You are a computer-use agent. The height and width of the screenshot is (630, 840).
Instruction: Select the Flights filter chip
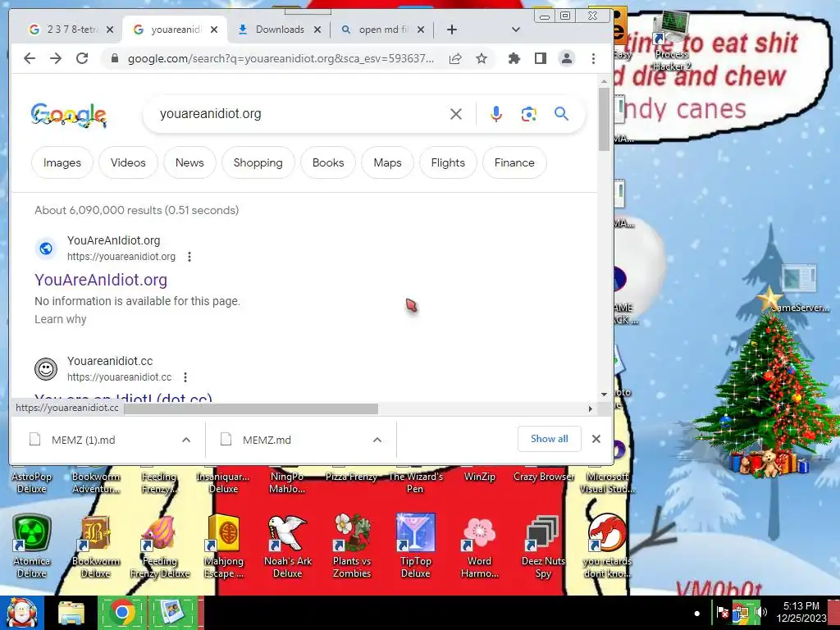tap(448, 163)
